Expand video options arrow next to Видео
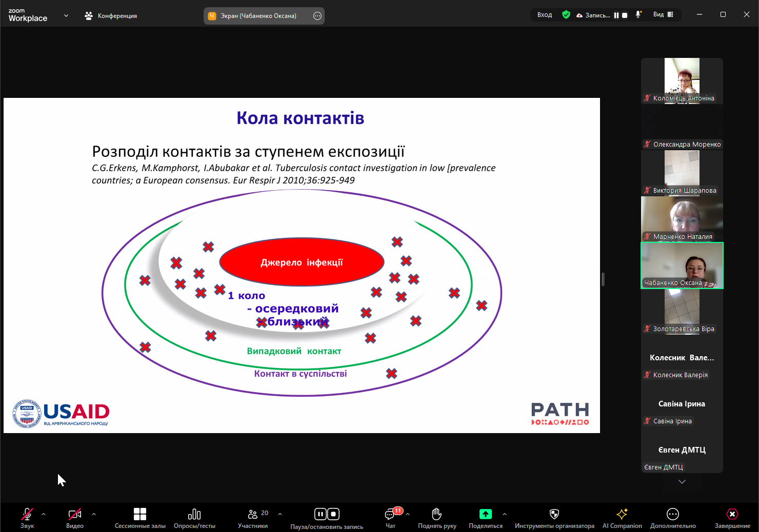The width and height of the screenshot is (759, 532). click(x=93, y=514)
